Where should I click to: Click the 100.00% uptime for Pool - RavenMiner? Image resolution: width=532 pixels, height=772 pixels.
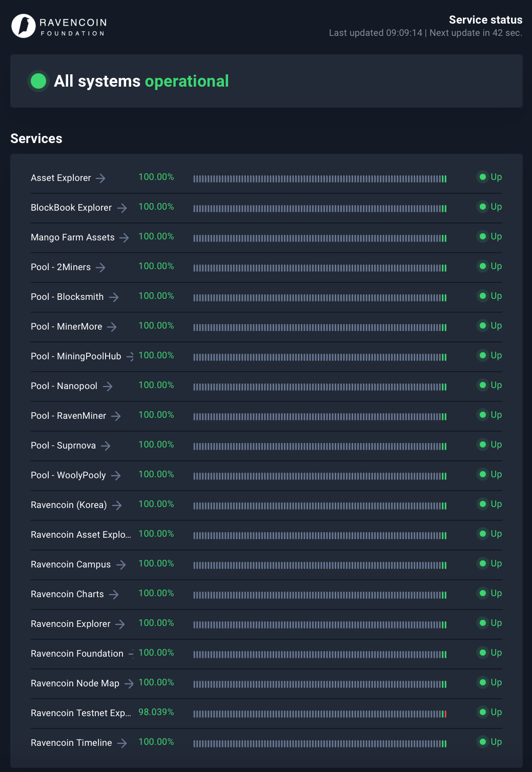[x=156, y=415]
